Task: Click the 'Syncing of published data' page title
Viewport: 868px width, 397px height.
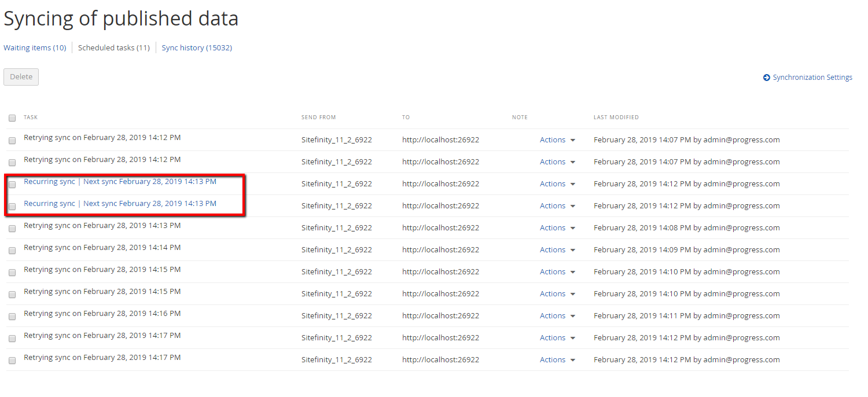Action: pos(121,19)
